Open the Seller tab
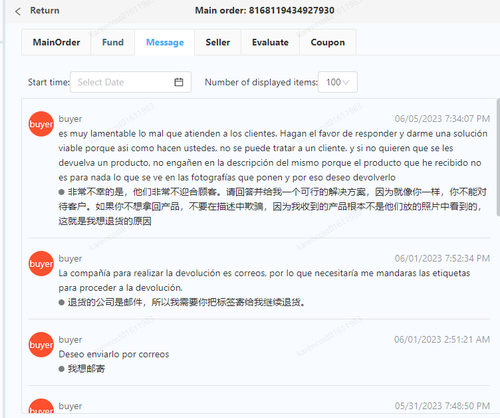The width and height of the screenshot is (500, 418). click(218, 42)
